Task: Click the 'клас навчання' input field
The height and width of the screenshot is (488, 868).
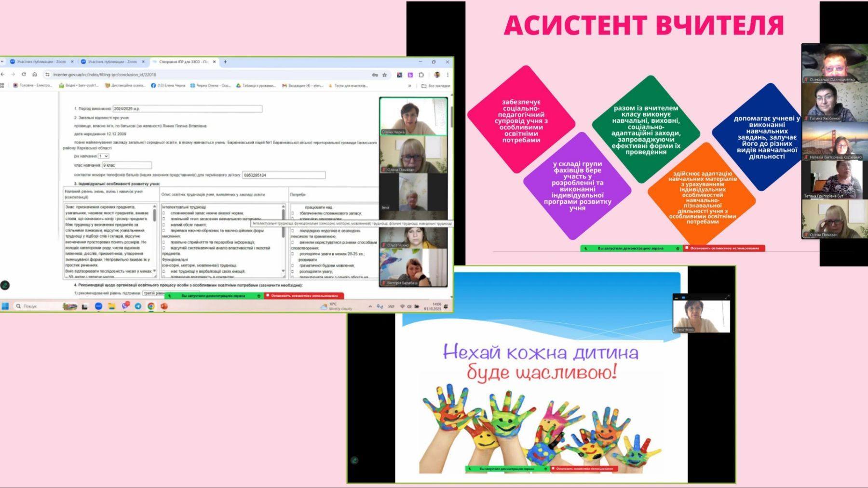Action: click(x=127, y=165)
